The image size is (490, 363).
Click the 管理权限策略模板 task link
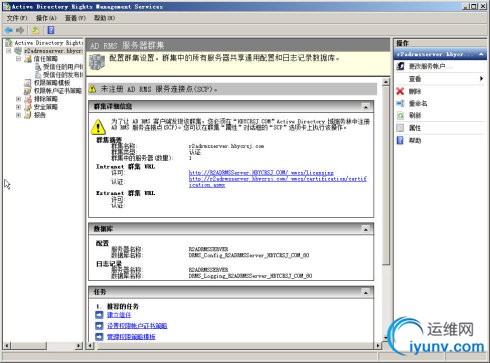click(131, 337)
